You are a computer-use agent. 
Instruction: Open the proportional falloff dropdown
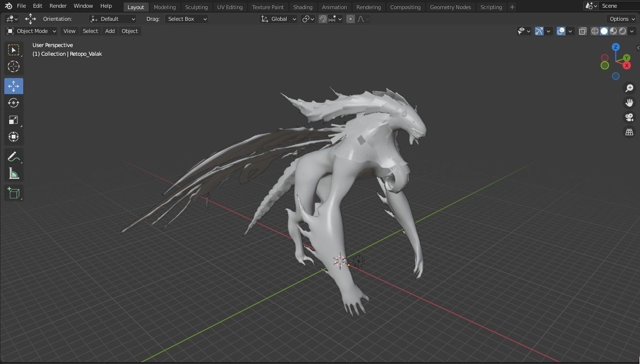click(364, 19)
